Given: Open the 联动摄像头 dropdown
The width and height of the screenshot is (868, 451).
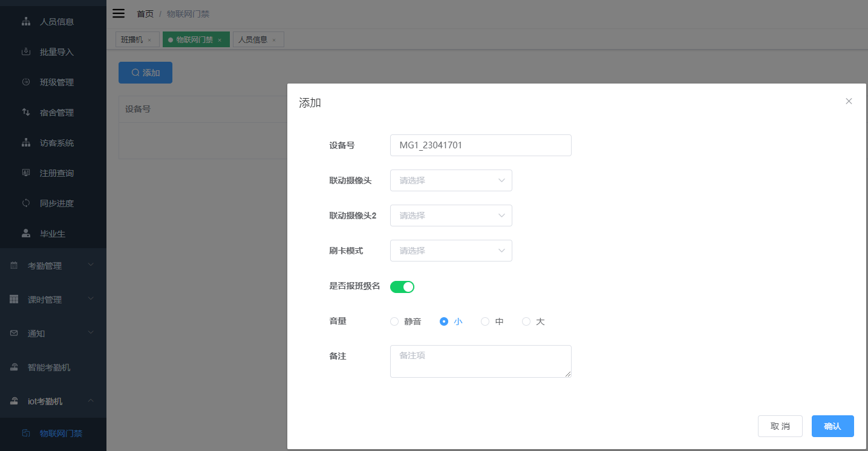Looking at the screenshot, I should point(451,180).
